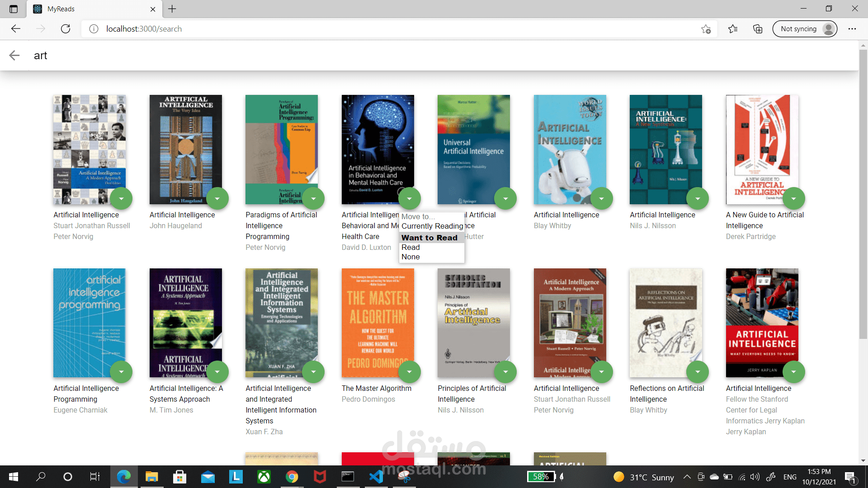Open Edge settings via the ellipsis icon

[853, 28]
